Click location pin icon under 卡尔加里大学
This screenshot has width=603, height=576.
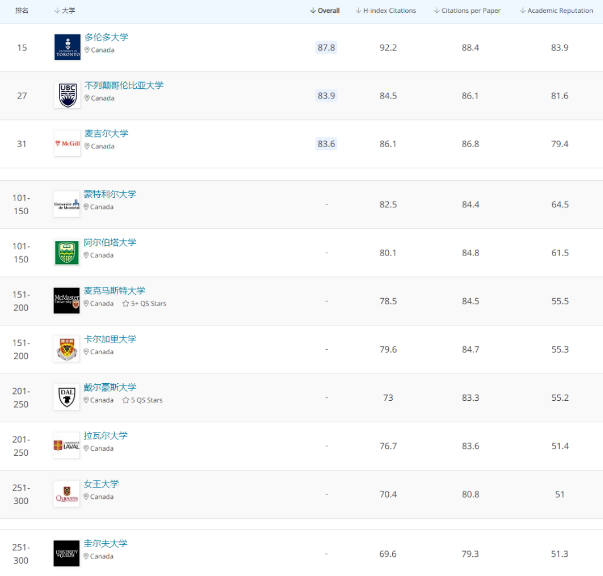pyautogui.click(x=86, y=352)
